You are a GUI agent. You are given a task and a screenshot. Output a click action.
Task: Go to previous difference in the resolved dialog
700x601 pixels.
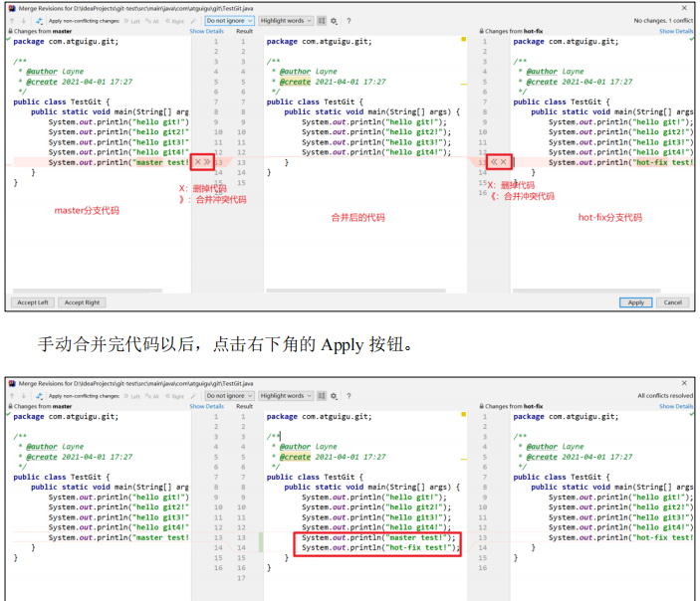pyautogui.click(x=12, y=396)
